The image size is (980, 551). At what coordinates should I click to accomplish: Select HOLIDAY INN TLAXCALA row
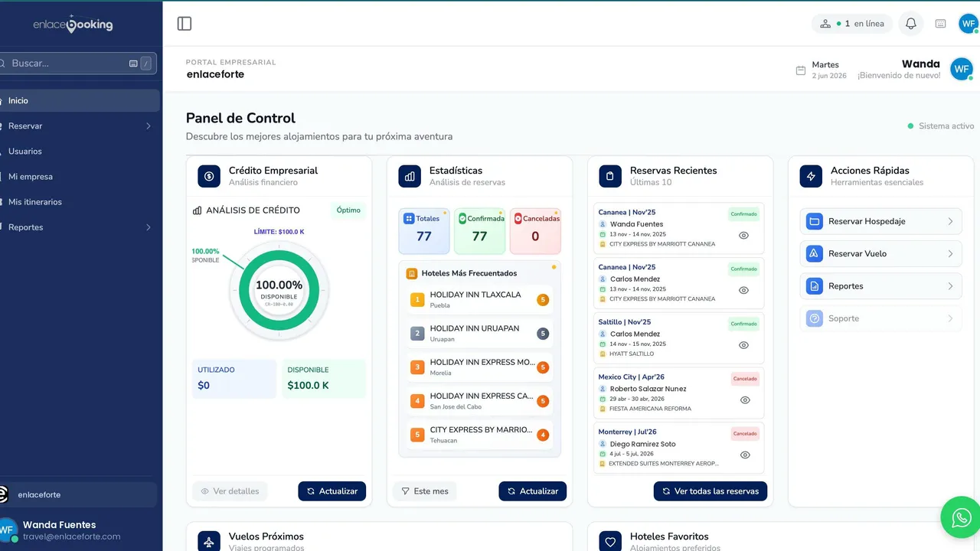480,300
